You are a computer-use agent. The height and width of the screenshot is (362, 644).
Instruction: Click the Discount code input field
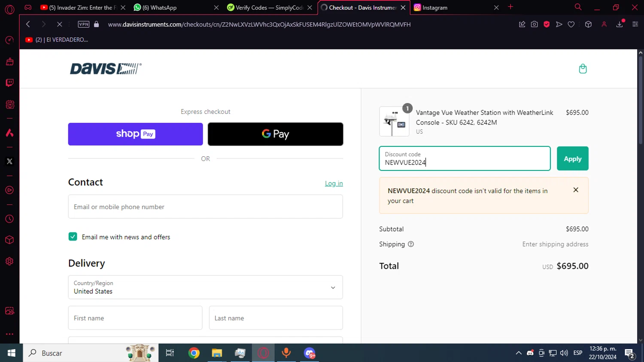465,158
